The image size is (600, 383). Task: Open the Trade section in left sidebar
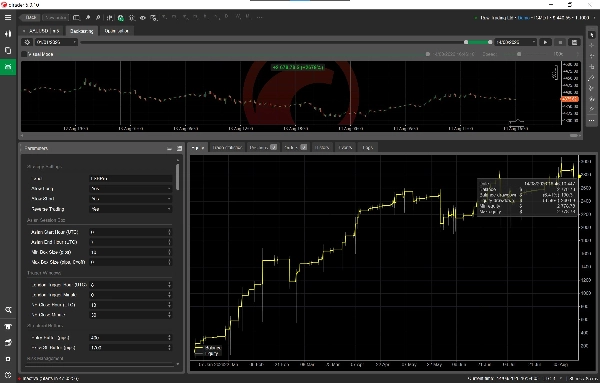(x=8, y=34)
